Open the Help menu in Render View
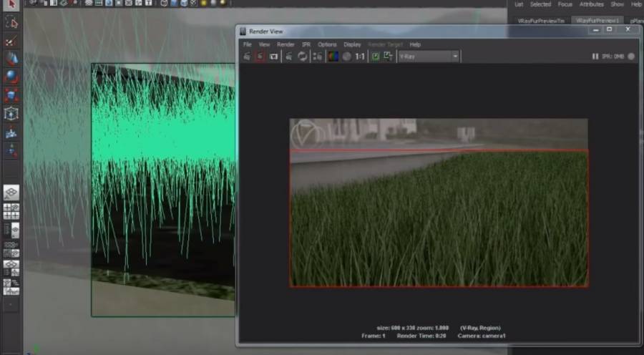Screen dimensions: 644x355 pyautogui.click(x=415, y=44)
